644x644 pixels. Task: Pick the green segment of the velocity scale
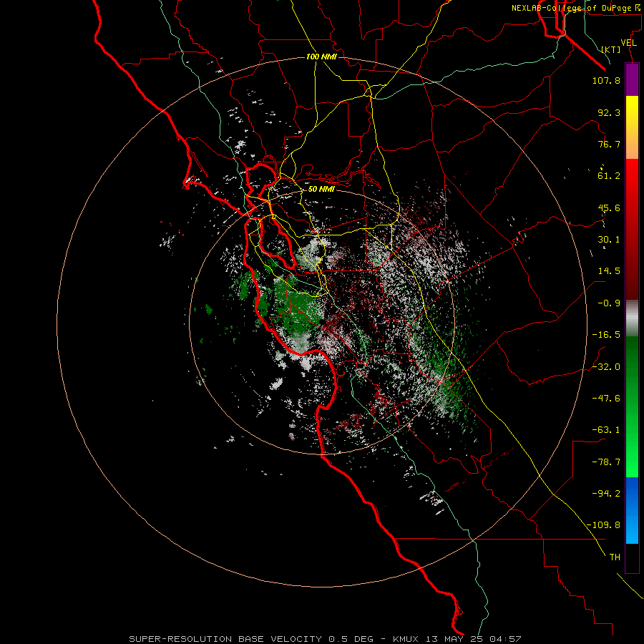click(632, 406)
